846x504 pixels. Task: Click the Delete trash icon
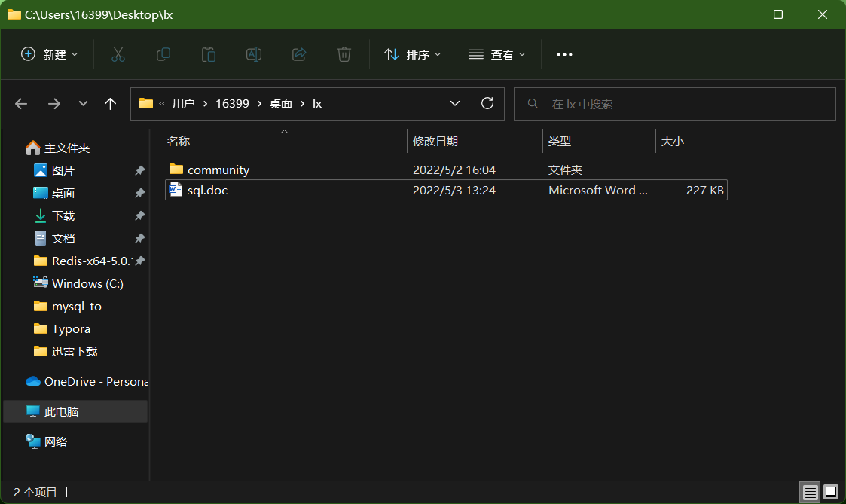click(344, 54)
